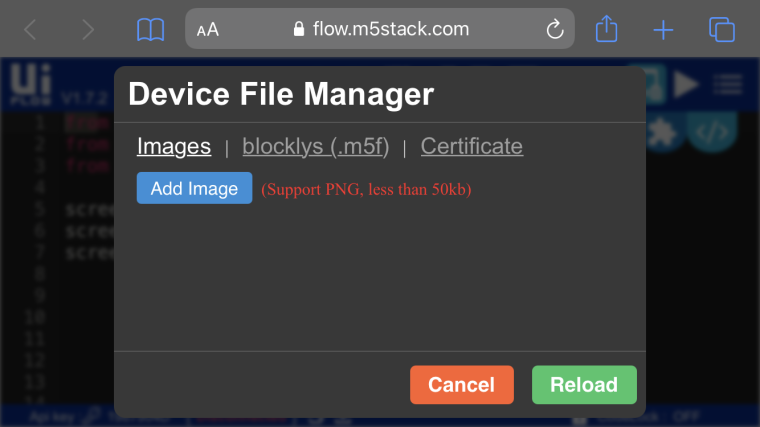760x427 pixels.
Task: Switch to Blockly puzzle-piece view
Action: click(663, 132)
